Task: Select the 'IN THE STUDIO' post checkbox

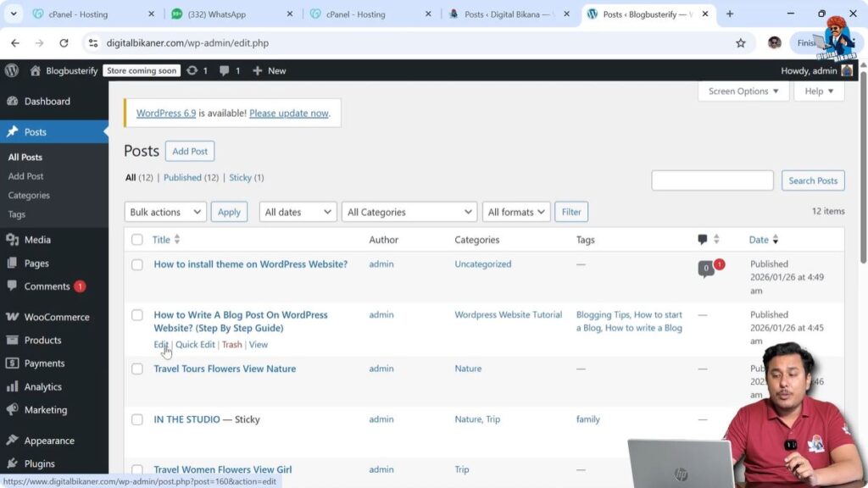Action: 137,419
